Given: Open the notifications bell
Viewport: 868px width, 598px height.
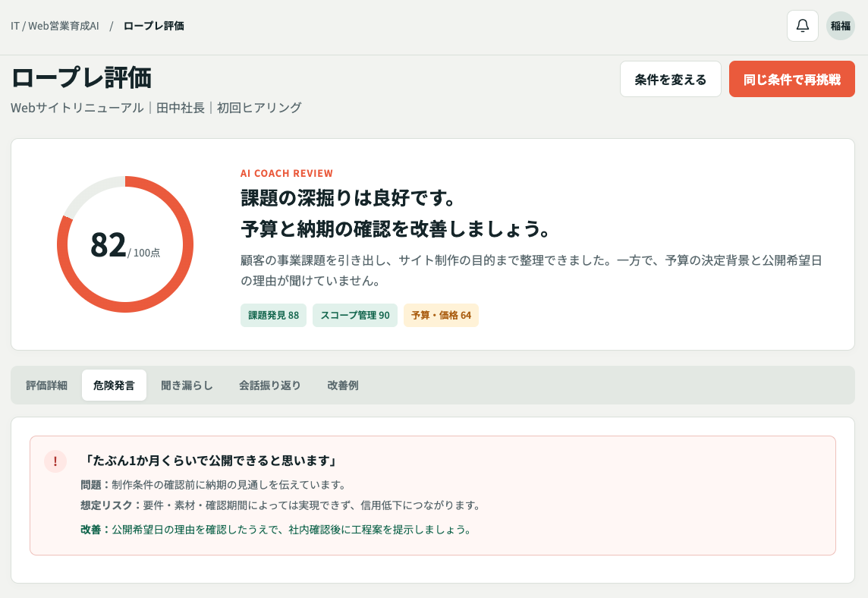Looking at the screenshot, I should [x=802, y=26].
